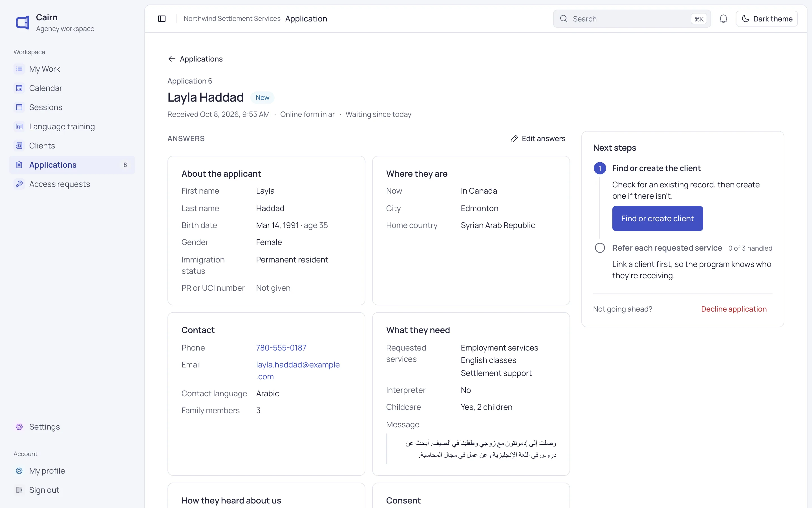The image size is (812, 508).
Task: Click 'Employment services' requested service
Action: tap(499, 348)
